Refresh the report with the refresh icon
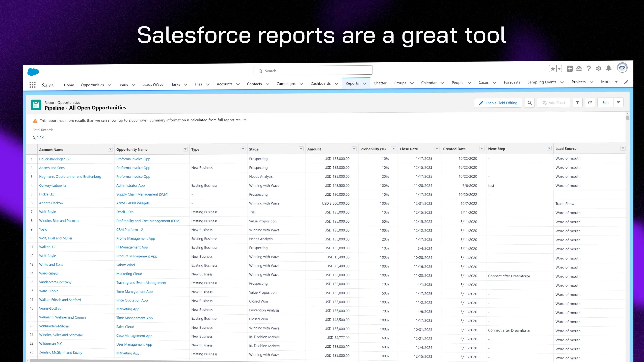The image size is (644, 362). pos(590,102)
